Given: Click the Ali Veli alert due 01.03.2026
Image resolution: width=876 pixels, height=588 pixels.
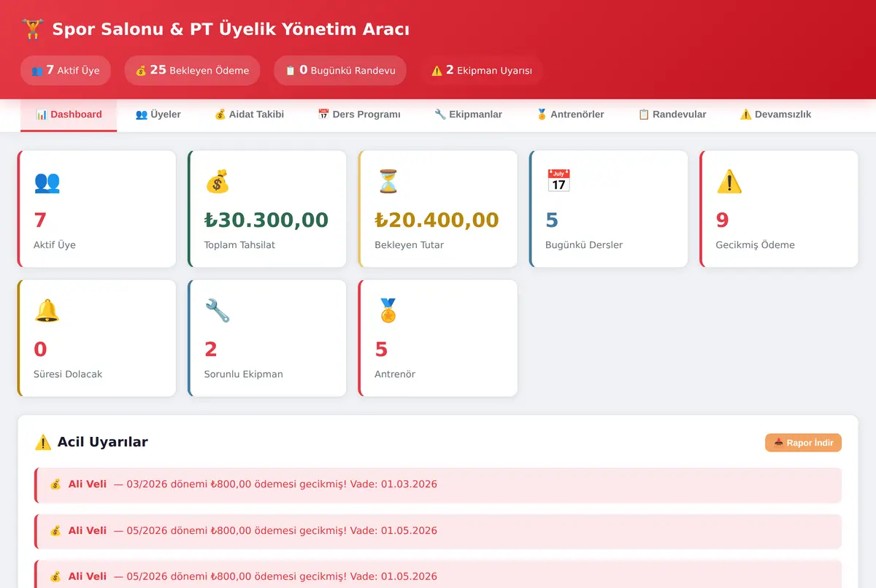Looking at the screenshot, I should (x=438, y=485).
